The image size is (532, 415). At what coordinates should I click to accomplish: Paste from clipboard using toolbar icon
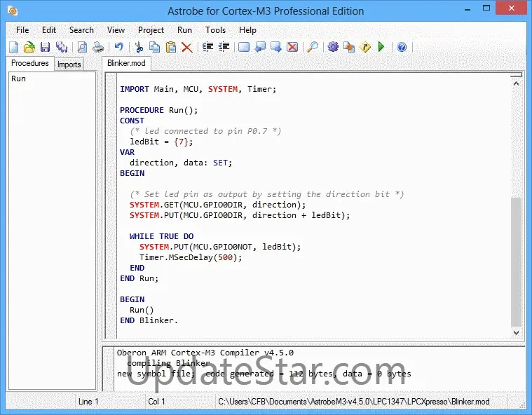pyautogui.click(x=170, y=47)
